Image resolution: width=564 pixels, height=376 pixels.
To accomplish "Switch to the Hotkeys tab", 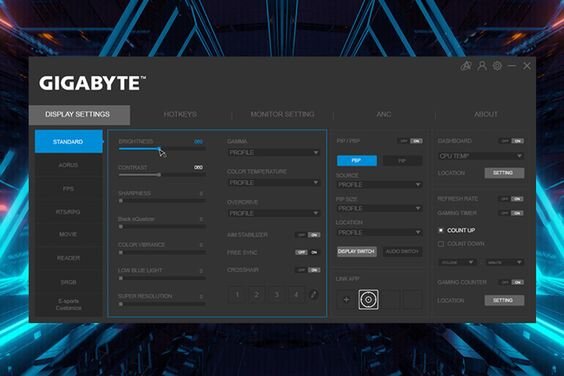I will [x=180, y=115].
